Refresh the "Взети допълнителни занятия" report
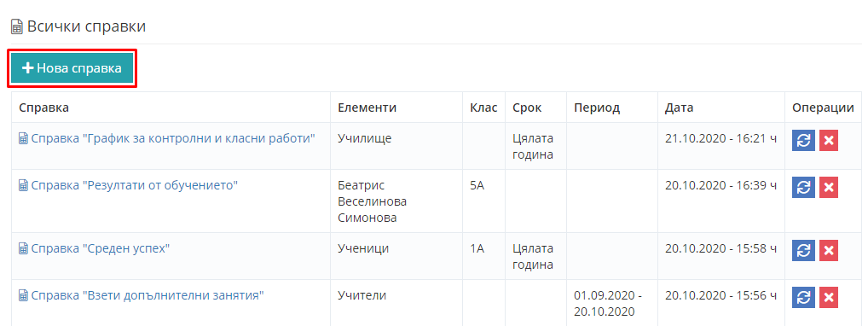 point(803,298)
